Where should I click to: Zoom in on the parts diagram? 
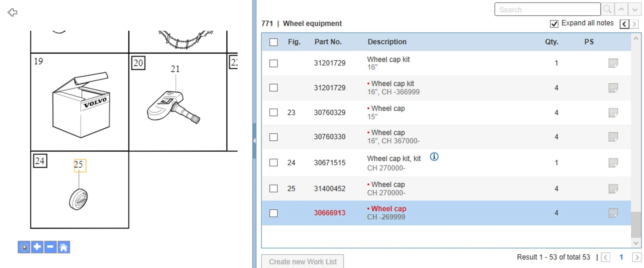click(x=37, y=247)
